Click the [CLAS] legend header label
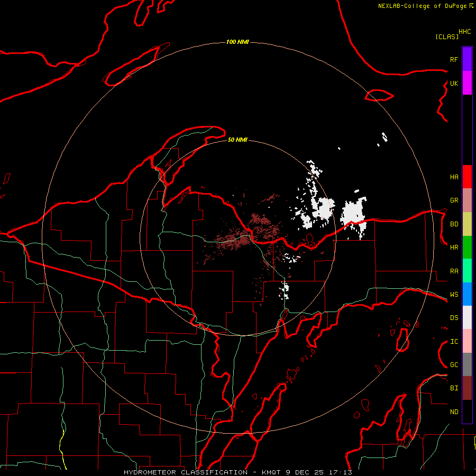 [x=447, y=36]
